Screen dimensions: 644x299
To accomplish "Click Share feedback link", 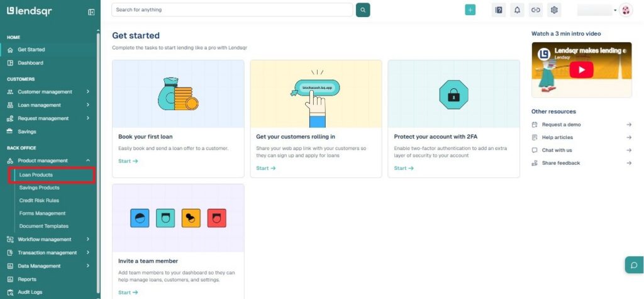I will coord(561,163).
